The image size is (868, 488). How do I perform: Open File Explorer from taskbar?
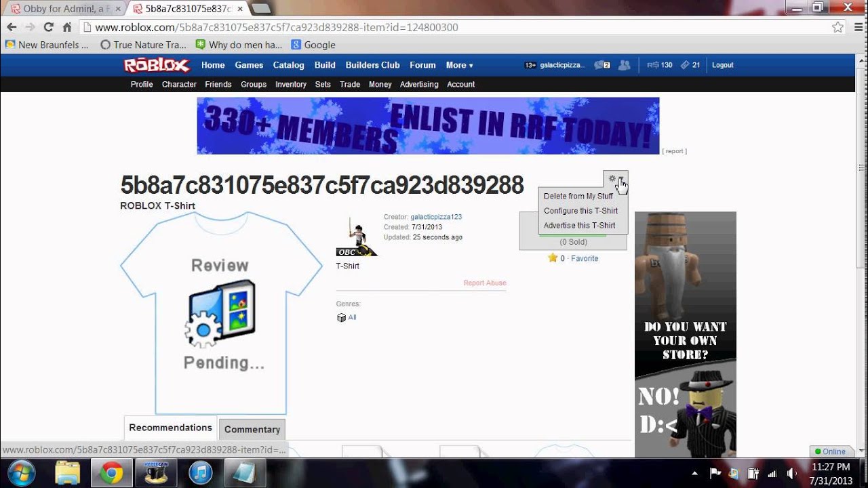[x=68, y=472]
